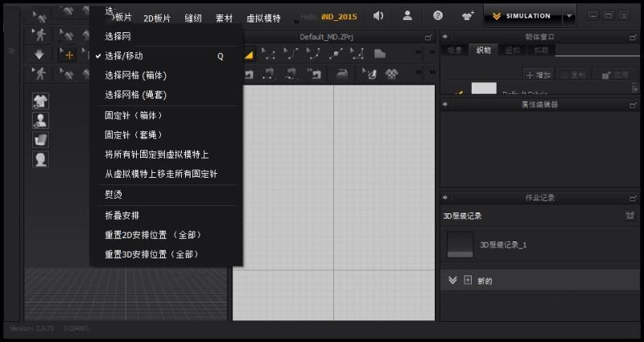Screen dimensions: 644x342
Task: Expand the plus box next to 新的
Action: click(467, 280)
